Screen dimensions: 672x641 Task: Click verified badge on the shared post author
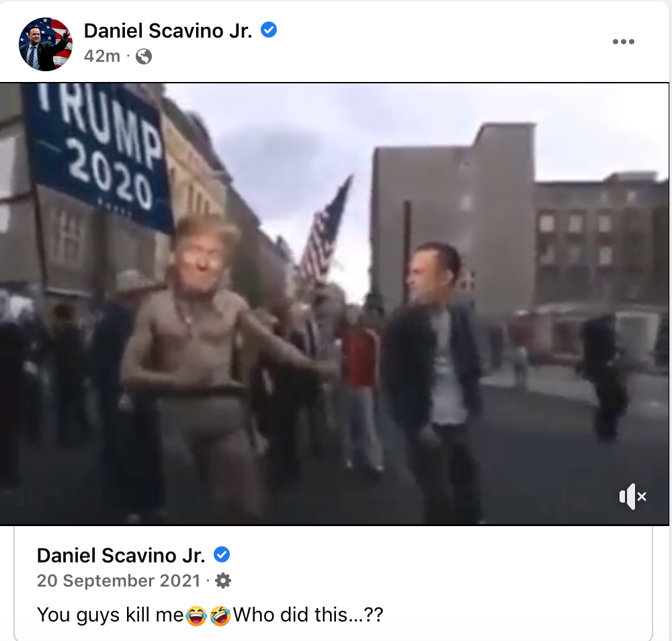222,555
